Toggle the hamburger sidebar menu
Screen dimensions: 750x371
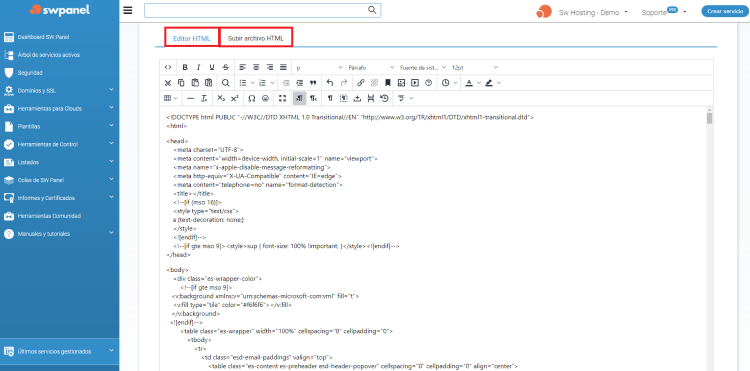[128, 11]
